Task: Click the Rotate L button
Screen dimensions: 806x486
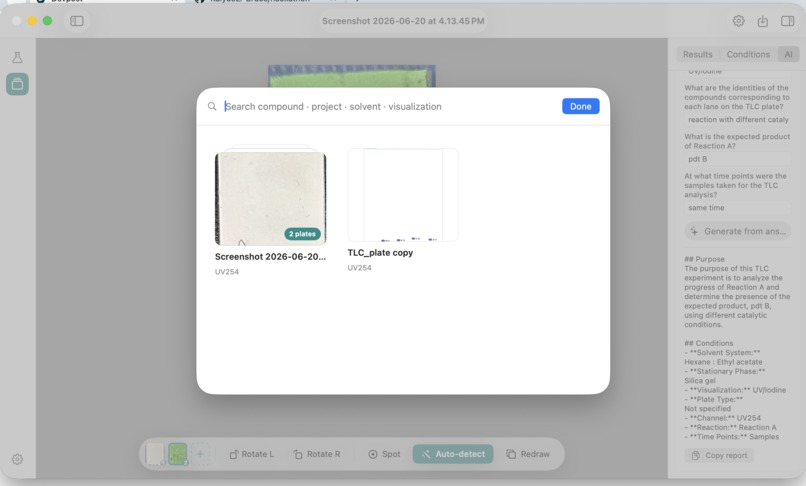Action: 251,454
